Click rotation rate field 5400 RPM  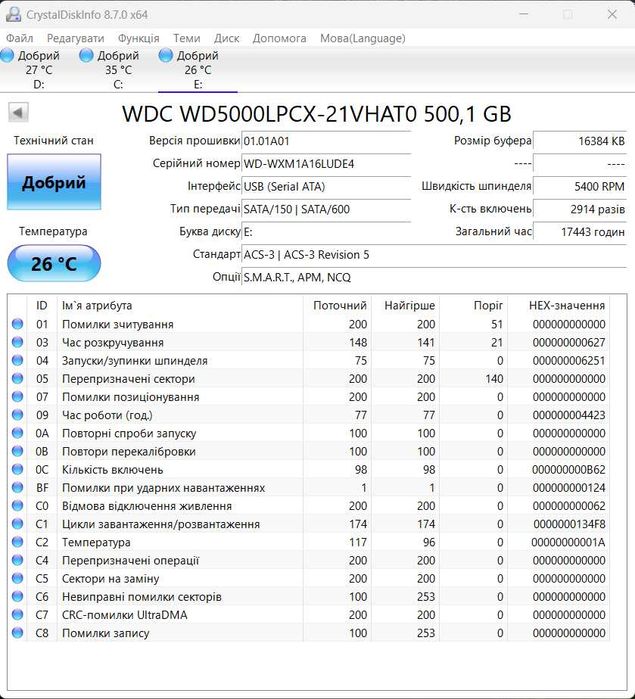tap(580, 186)
